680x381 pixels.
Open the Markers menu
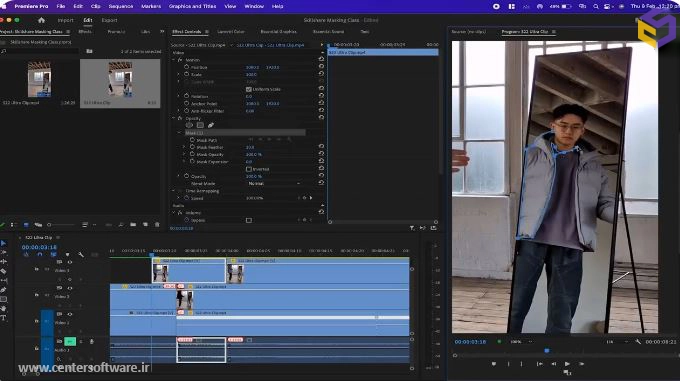pyautogui.click(x=151, y=7)
